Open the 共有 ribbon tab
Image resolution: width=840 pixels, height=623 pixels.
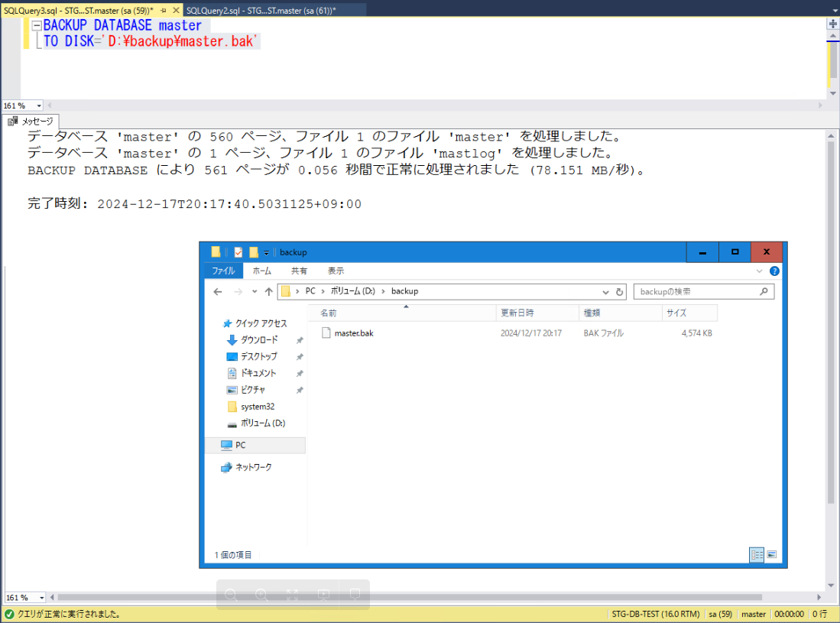pos(299,271)
